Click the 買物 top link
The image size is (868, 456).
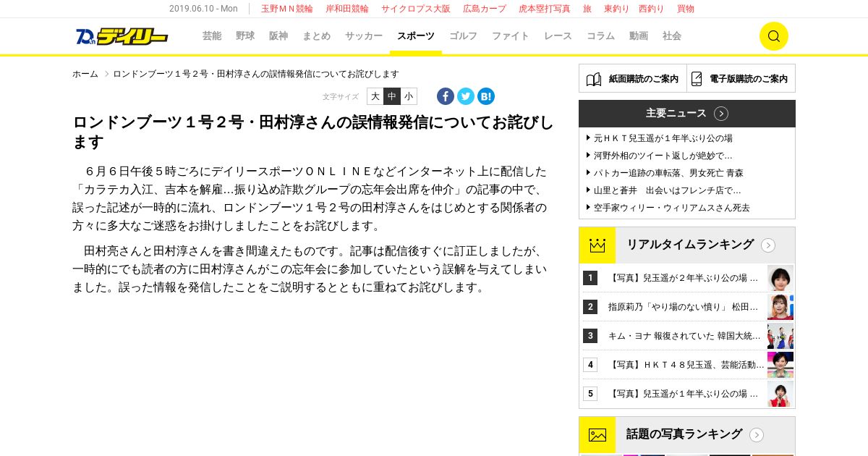(686, 9)
